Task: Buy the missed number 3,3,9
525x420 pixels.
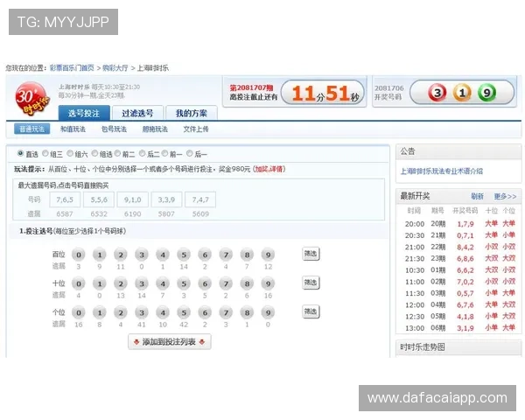Action: tap(166, 200)
